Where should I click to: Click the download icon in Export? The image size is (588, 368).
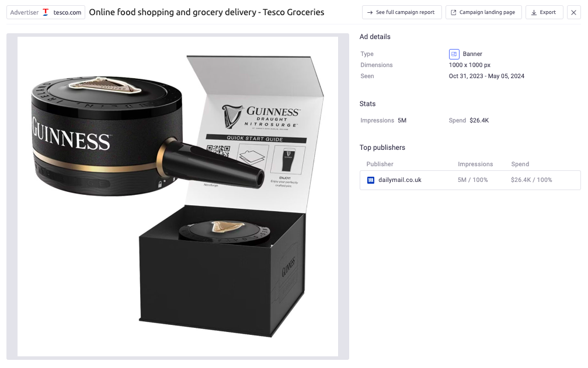(534, 12)
